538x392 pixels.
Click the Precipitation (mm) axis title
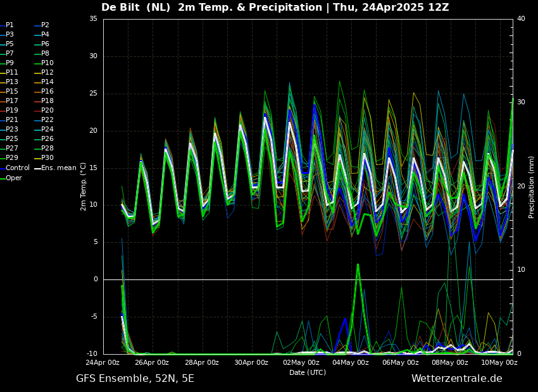pyautogui.click(x=532, y=187)
